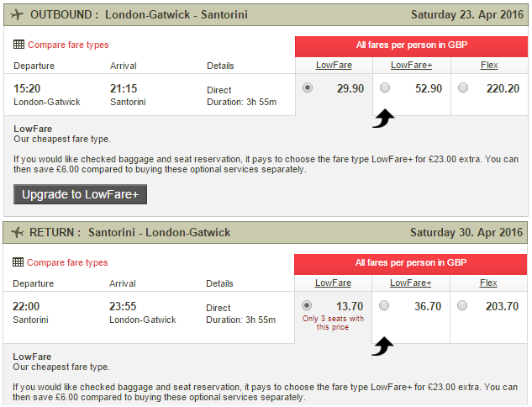The width and height of the screenshot is (532, 407).
Task: Click the return upgrade curved arrow icon
Action: (382, 346)
